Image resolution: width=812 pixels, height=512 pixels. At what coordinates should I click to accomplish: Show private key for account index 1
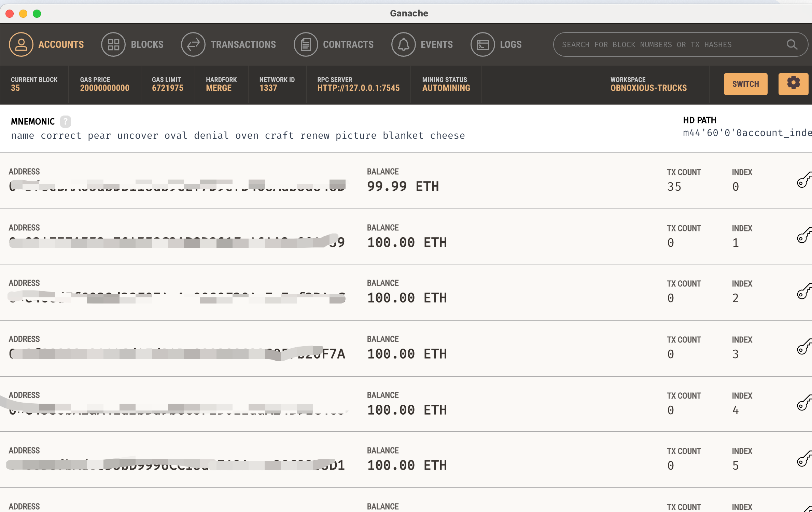pyautogui.click(x=804, y=235)
